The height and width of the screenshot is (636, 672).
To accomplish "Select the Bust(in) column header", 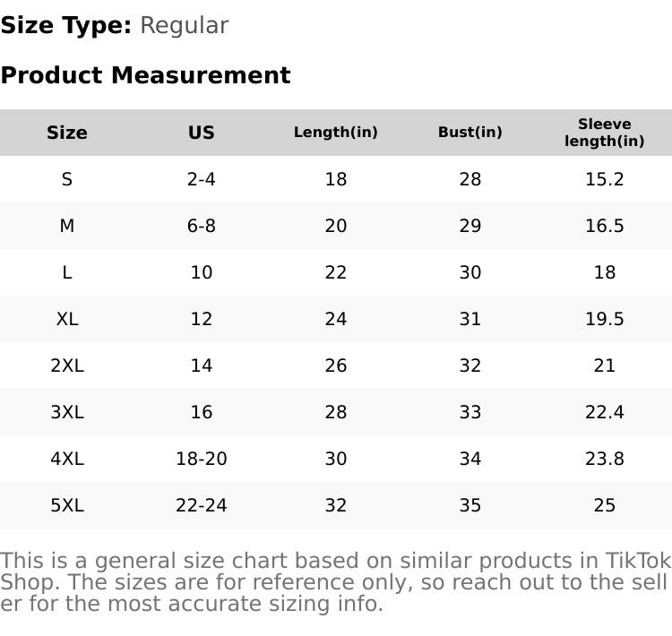I will coord(470,133).
